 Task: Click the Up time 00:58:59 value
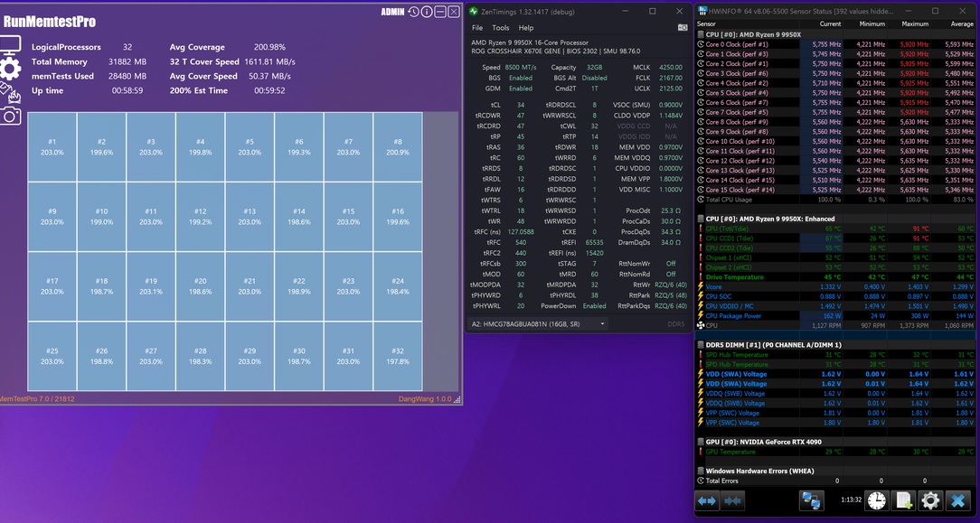[127, 90]
